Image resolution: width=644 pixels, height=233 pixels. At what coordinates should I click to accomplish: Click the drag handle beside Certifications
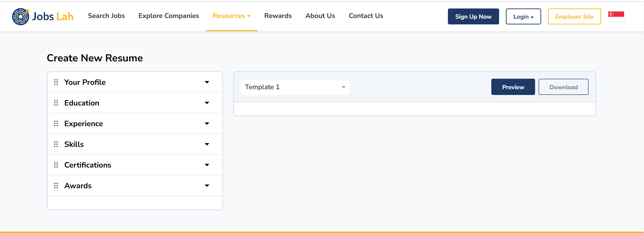[x=56, y=165]
